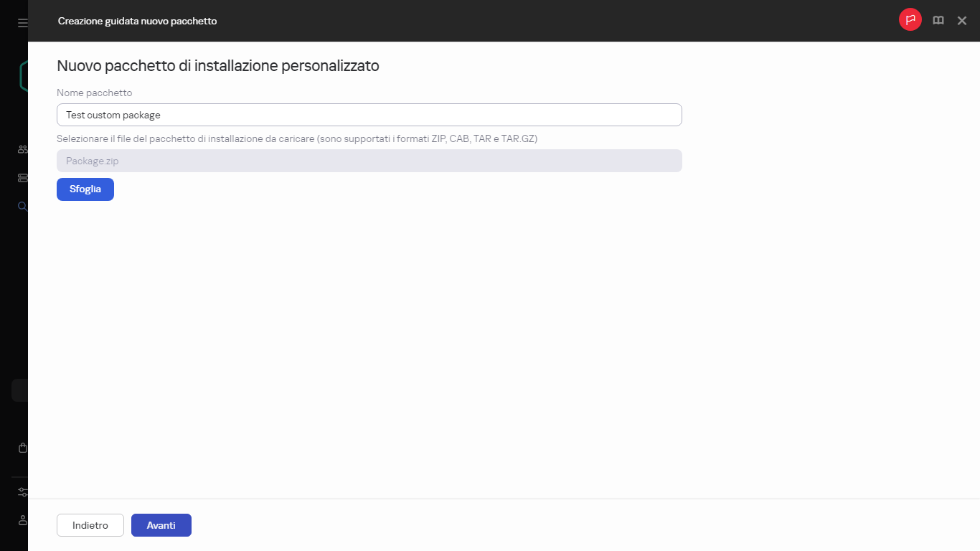Open Marketplace via the bag icon
The width and height of the screenshot is (980, 551).
point(21,447)
